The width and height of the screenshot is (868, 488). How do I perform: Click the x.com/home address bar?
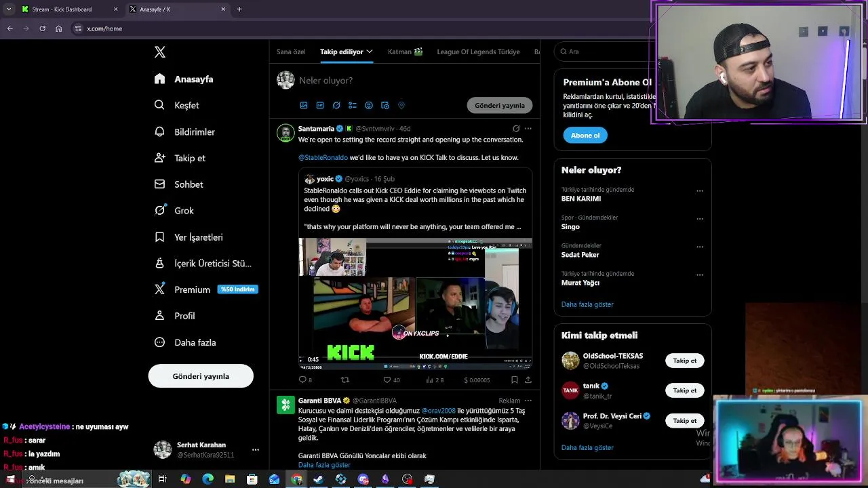(359, 28)
